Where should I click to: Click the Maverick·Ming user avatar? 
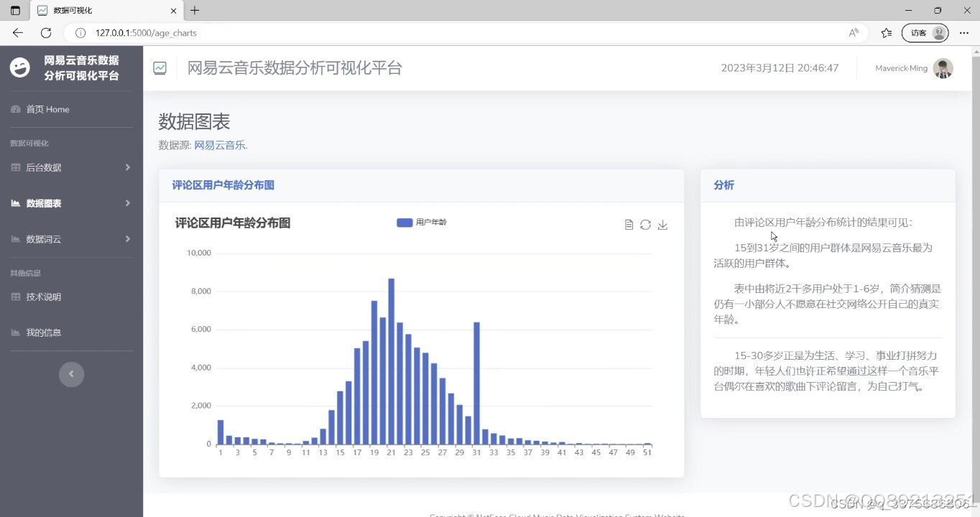(943, 68)
